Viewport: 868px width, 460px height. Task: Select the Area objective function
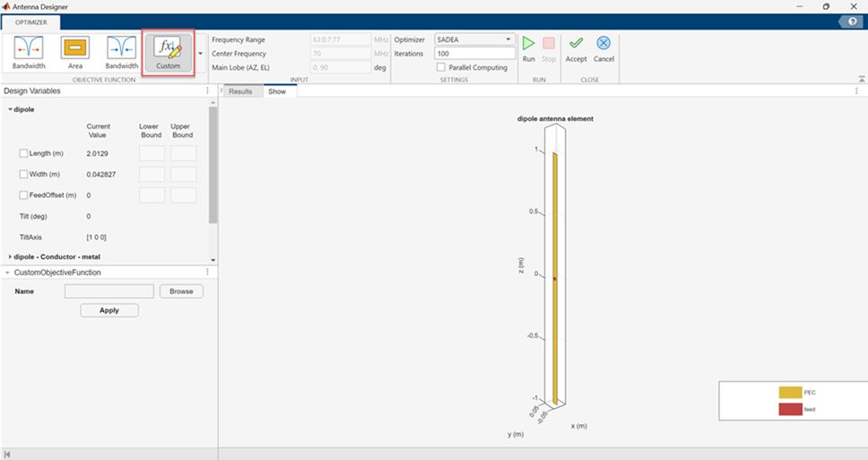[75, 53]
